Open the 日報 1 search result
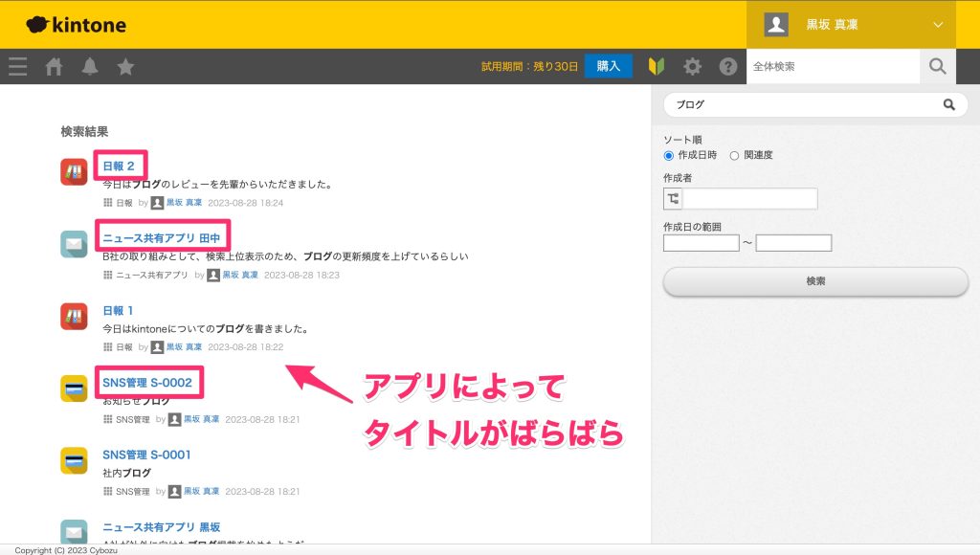 118,311
